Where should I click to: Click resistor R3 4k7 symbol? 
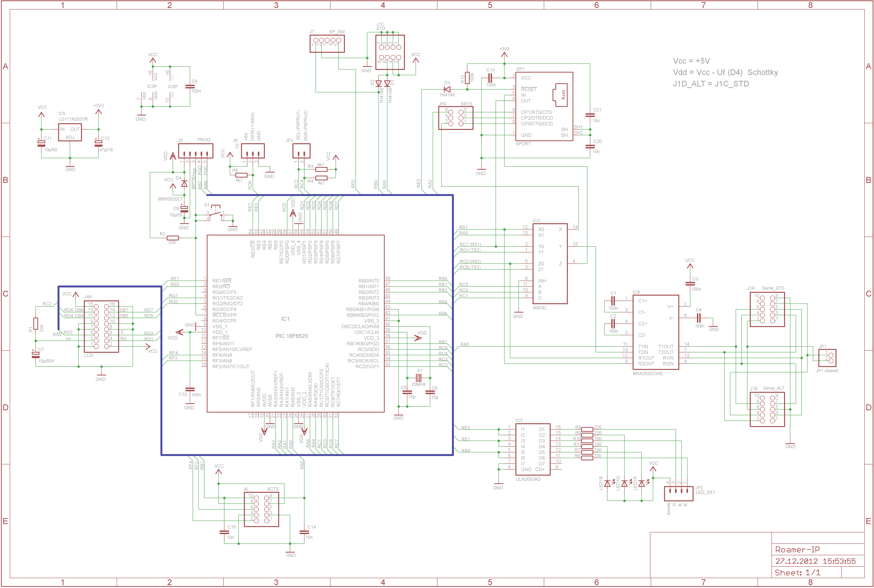pyautogui.click(x=321, y=170)
